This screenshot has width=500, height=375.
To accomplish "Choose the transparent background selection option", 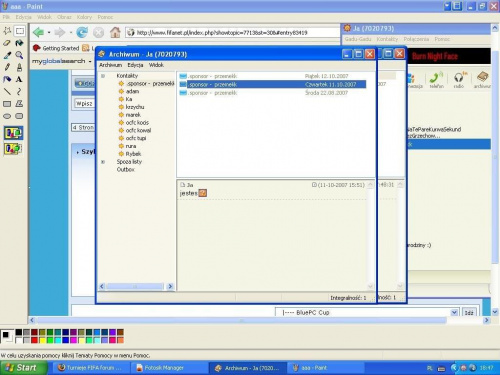I will click(13, 149).
